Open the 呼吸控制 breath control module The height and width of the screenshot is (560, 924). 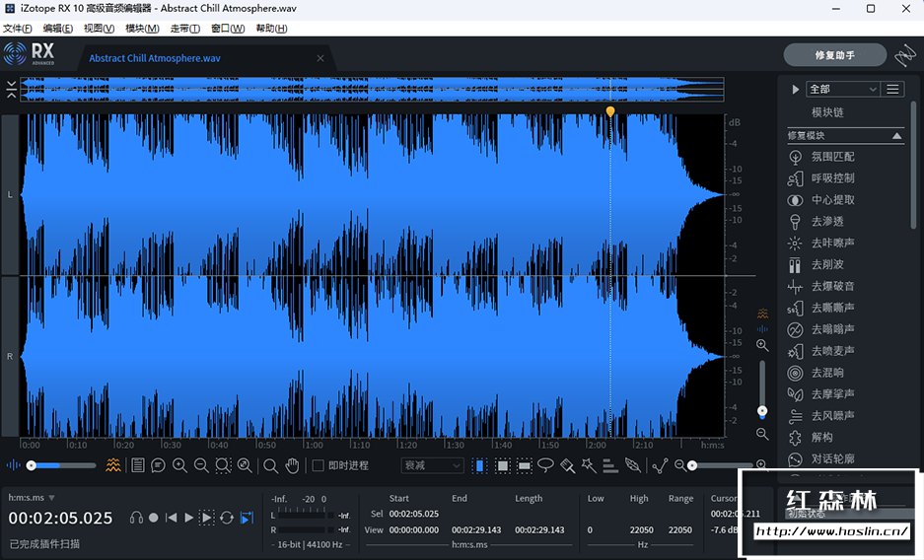(x=832, y=178)
